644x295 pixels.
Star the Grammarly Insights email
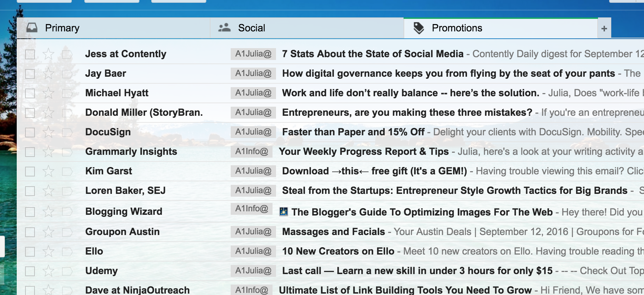pos(48,152)
